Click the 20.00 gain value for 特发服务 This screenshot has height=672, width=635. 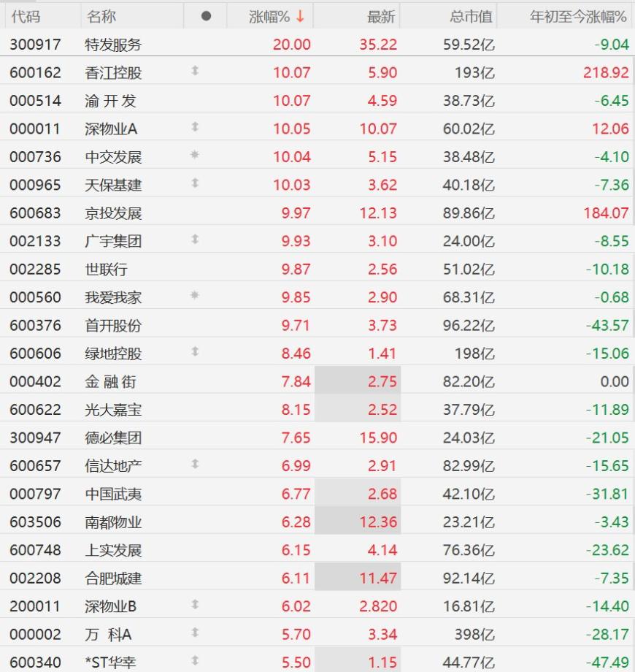pos(292,45)
